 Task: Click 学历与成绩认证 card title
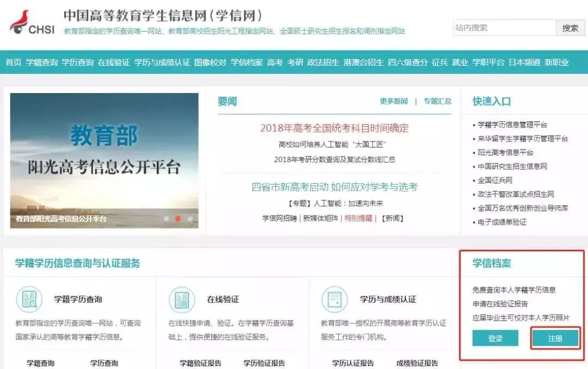(388, 299)
